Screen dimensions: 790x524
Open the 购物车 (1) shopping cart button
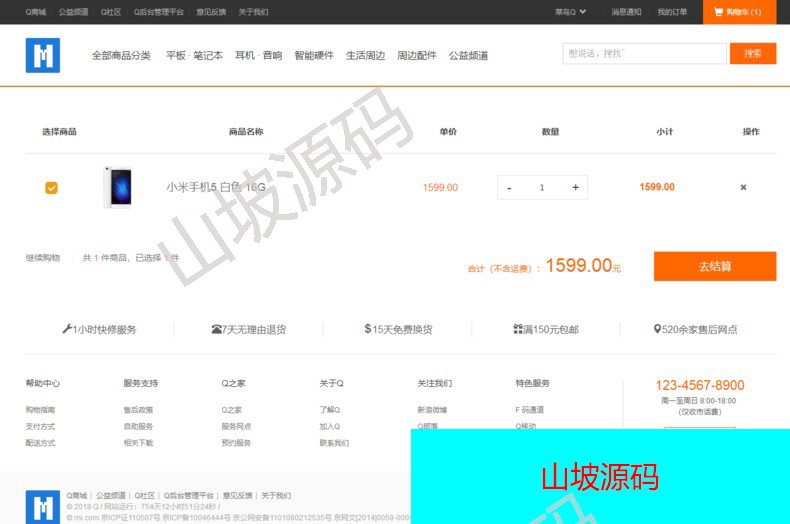(739, 12)
